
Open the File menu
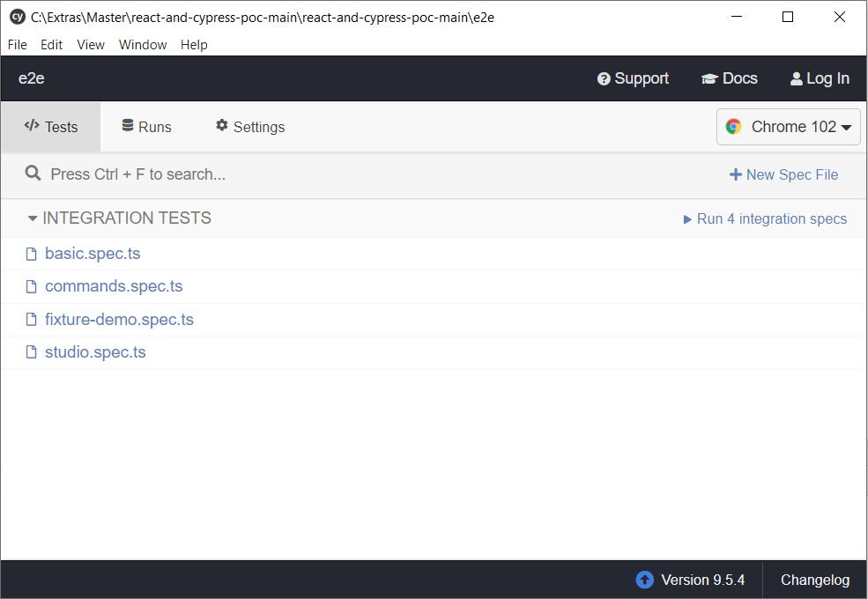click(17, 44)
